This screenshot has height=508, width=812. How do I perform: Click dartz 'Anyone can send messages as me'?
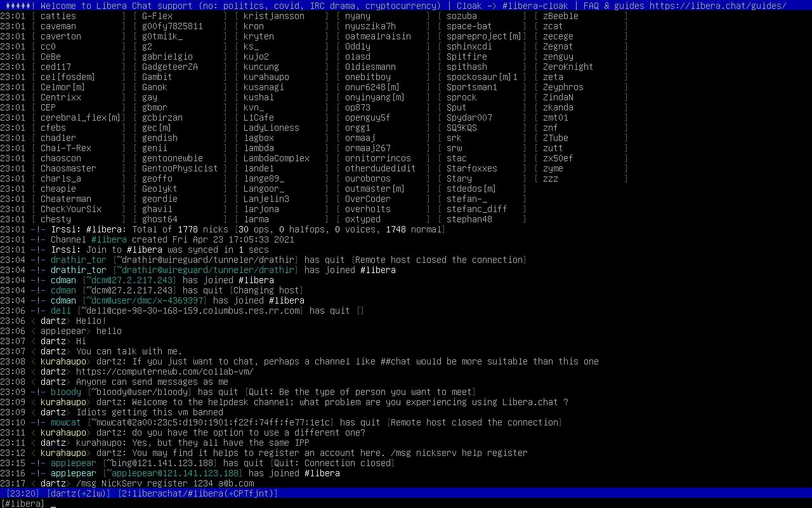click(114, 382)
